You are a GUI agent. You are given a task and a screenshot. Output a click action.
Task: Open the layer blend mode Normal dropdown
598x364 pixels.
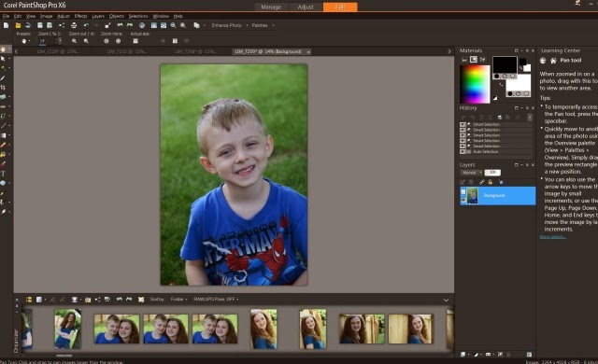(x=471, y=173)
